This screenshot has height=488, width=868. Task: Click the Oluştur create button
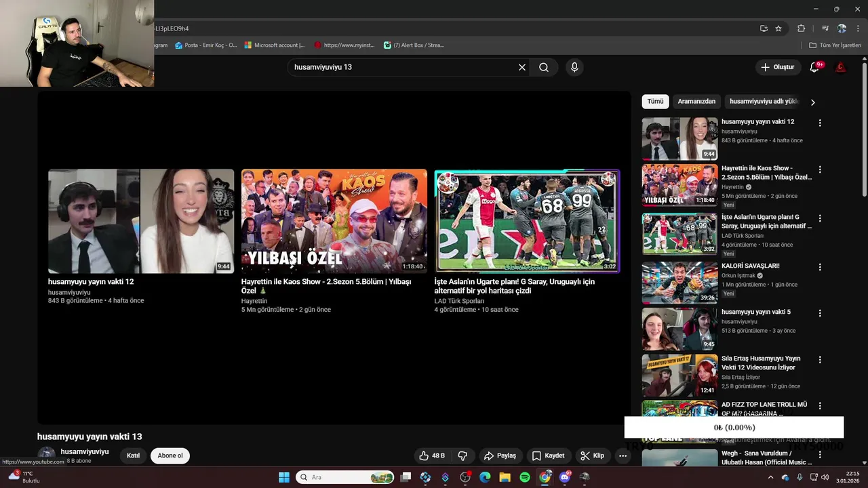777,67
